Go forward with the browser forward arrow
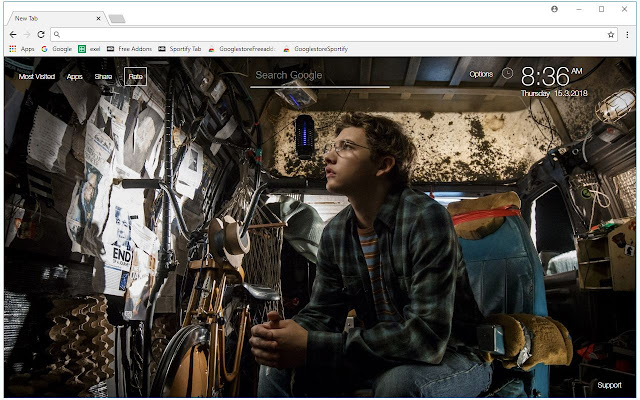This screenshot has height=400, width=640. click(27, 35)
